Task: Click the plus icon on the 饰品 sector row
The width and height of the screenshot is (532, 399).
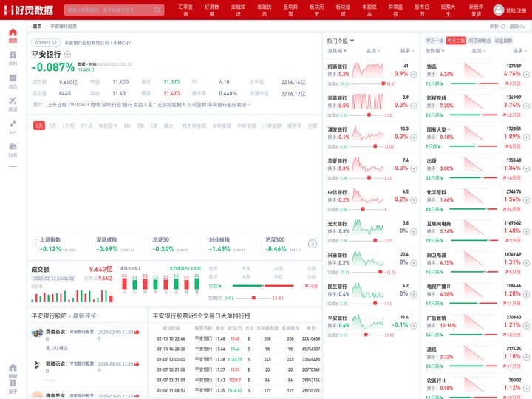Action: tap(526, 75)
